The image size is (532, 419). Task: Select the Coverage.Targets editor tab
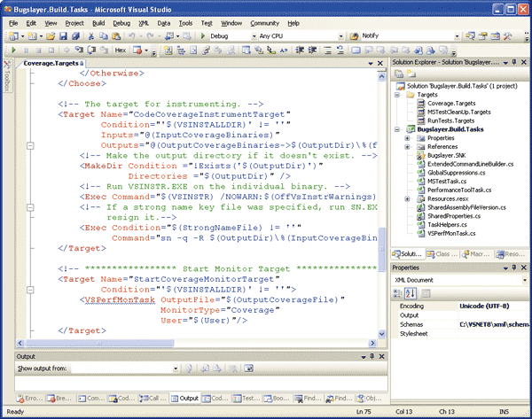coord(51,64)
